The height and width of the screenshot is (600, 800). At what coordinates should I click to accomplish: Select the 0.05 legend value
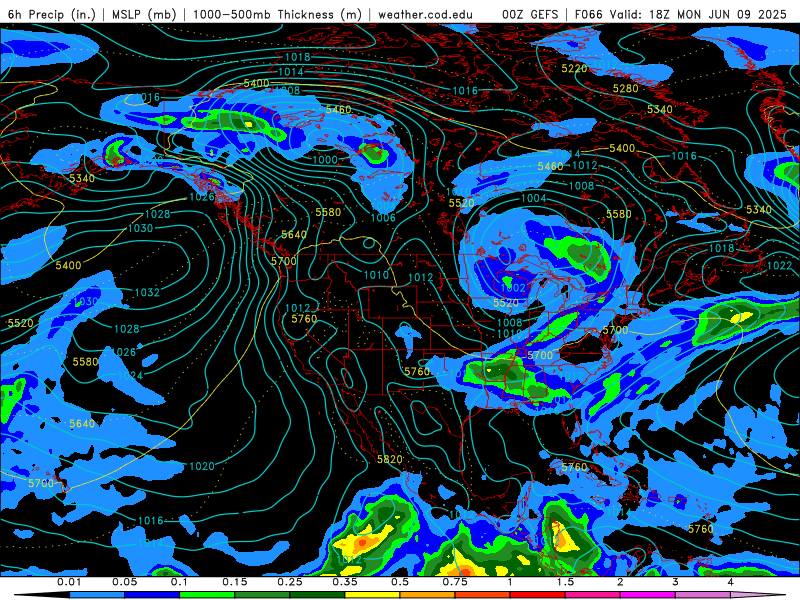tap(124, 582)
